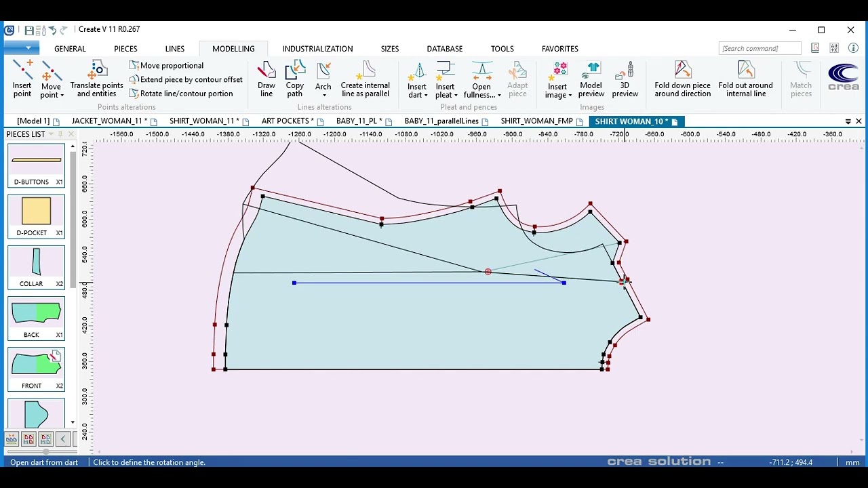The image size is (868, 488).
Task: Select the BACK piece thumbnail
Action: pos(37,319)
